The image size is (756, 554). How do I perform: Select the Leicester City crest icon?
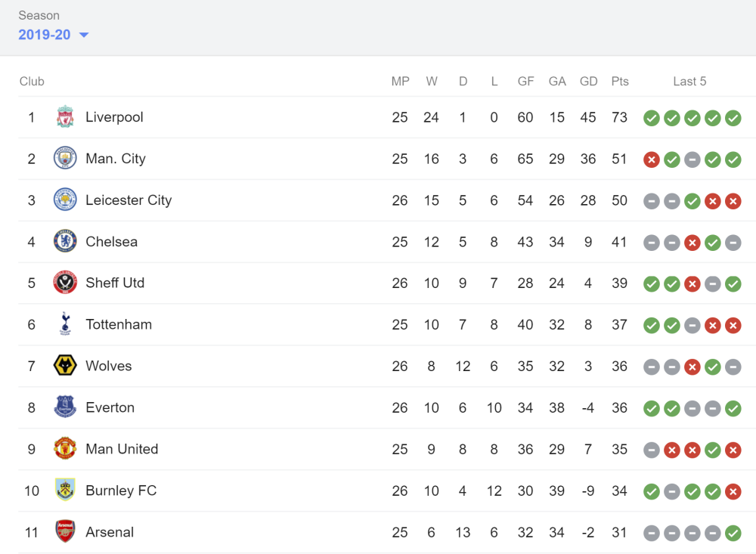pos(65,200)
